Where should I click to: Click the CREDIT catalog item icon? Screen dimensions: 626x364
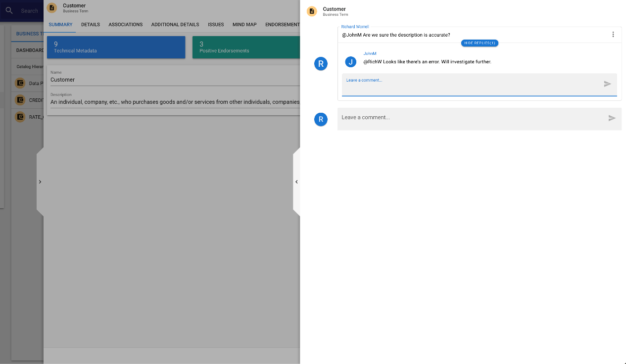coord(20,100)
